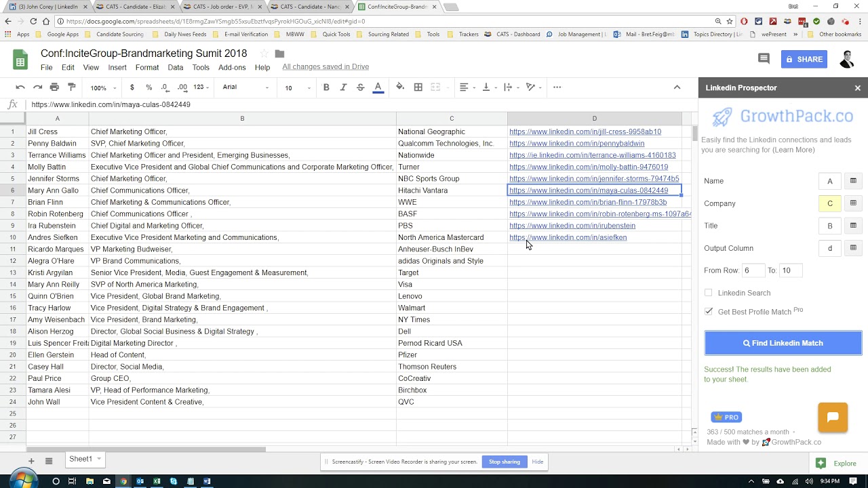Image resolution: width=868 pixels, height=488 pixels.
Task: Open the Edit menu
Action: point(68,68)
